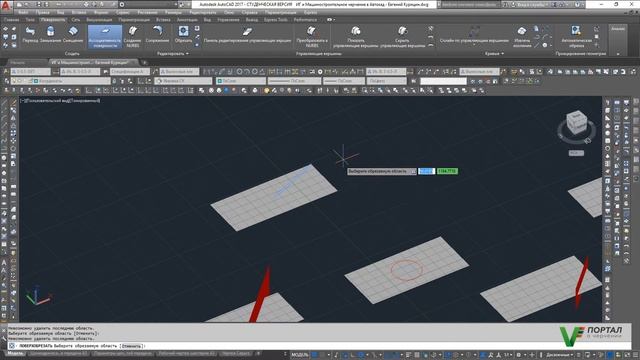The height and width of the screenshot is (360, 640).
Task: Open the Рисование menu
Action: tap(147, 13)
